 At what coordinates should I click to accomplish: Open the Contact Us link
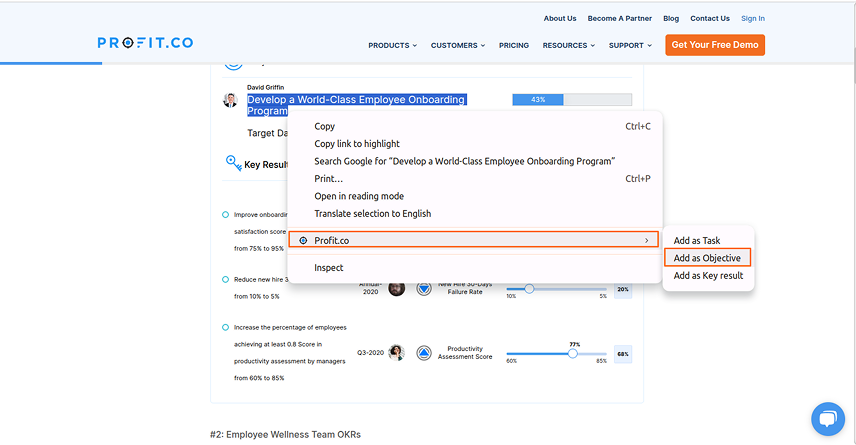[710, 18]
